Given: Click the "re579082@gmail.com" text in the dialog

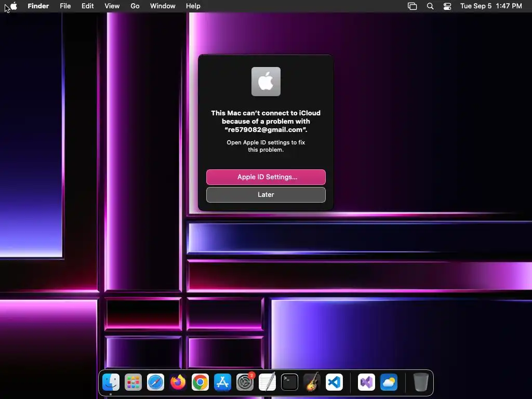Looking at the screenshot, I should pyautogui.click(x=266, y=129).
